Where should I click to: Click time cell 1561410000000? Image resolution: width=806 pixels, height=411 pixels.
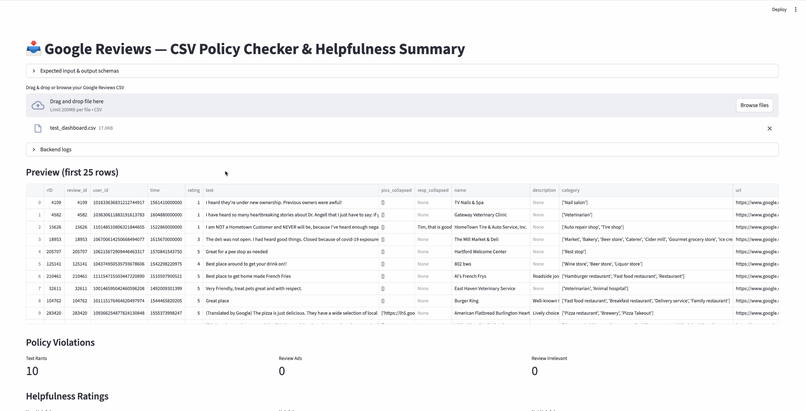[166, 202]
